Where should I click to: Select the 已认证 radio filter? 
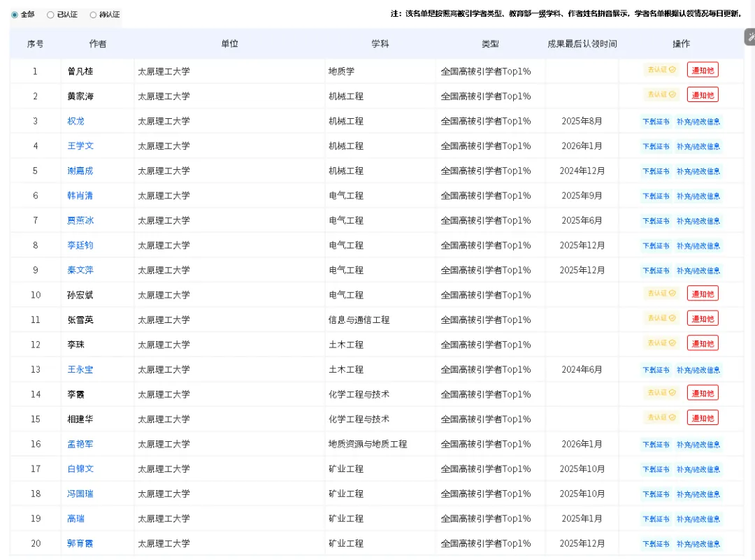click(x=50, y=15)
